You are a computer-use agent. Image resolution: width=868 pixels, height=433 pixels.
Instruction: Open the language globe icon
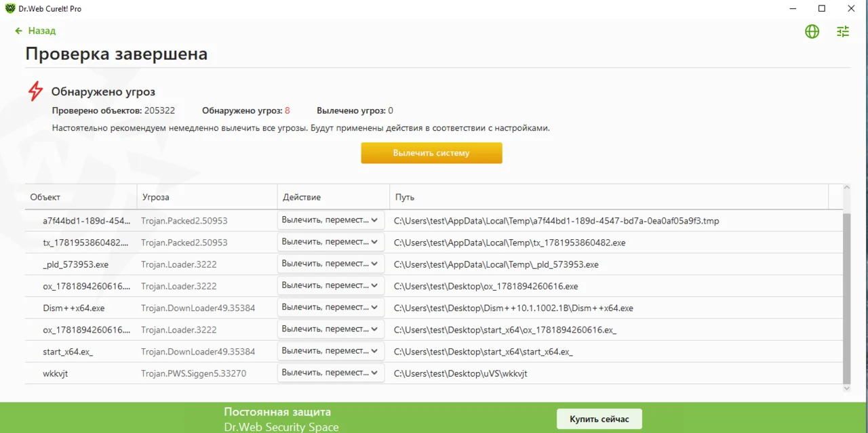[812, 31]
